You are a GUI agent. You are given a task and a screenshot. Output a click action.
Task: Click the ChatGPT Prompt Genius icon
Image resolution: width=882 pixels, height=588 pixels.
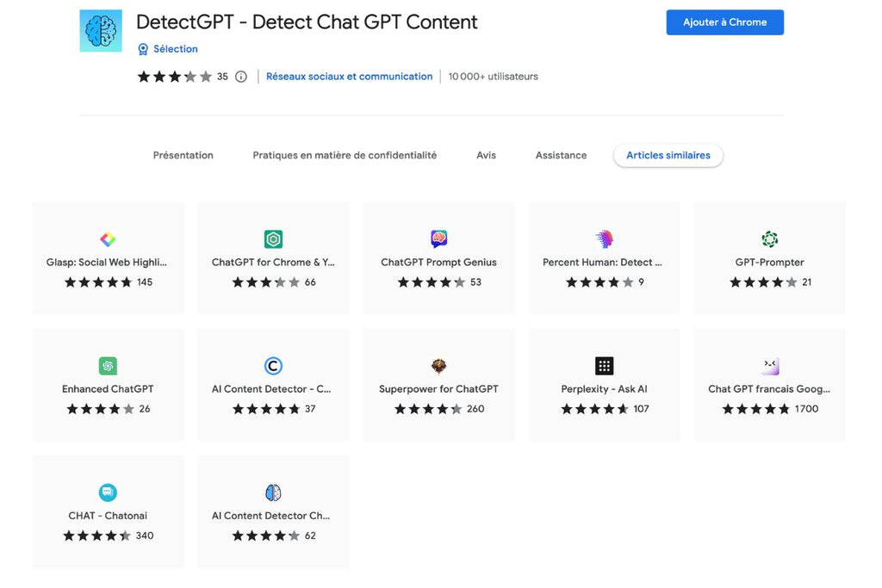coord(438,239)
